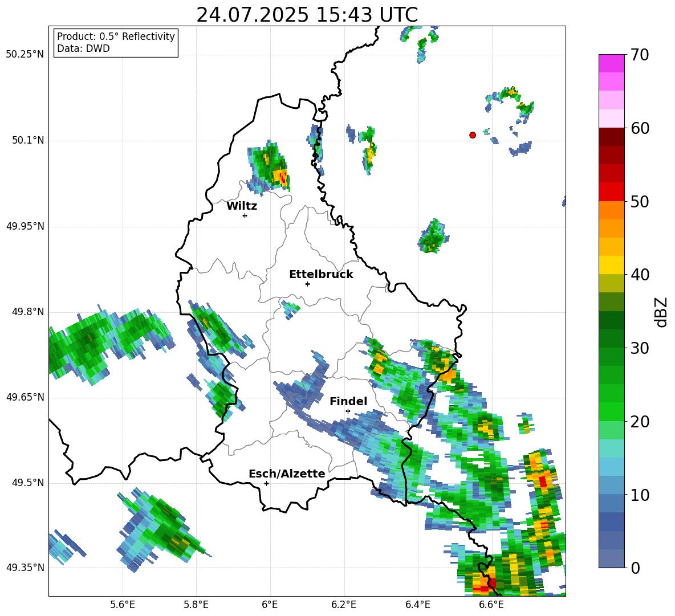Click the 49.8°N latitude label

click(x=27, y=312)
